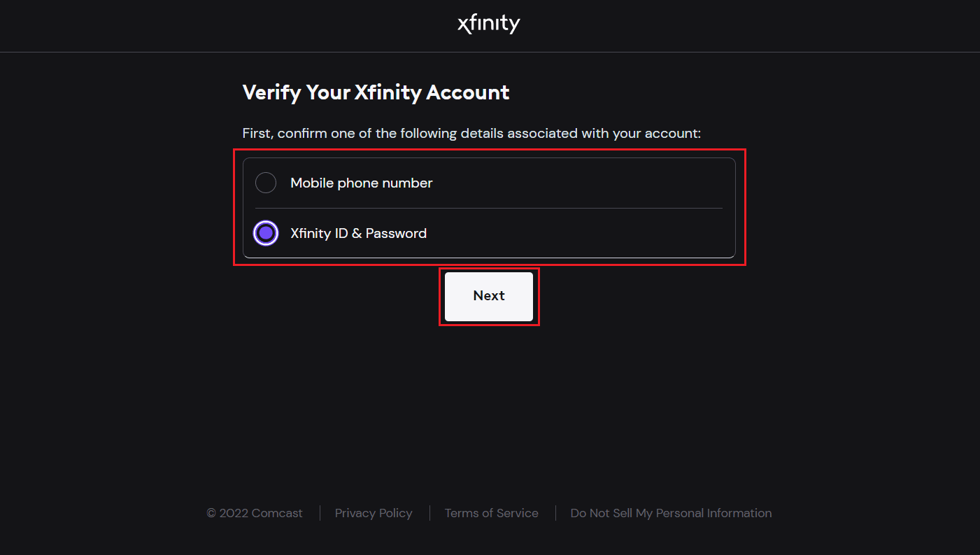Open the Privacy Policy link
The width and height of the screenshot is (980, 555).
(x=374, y=513)
